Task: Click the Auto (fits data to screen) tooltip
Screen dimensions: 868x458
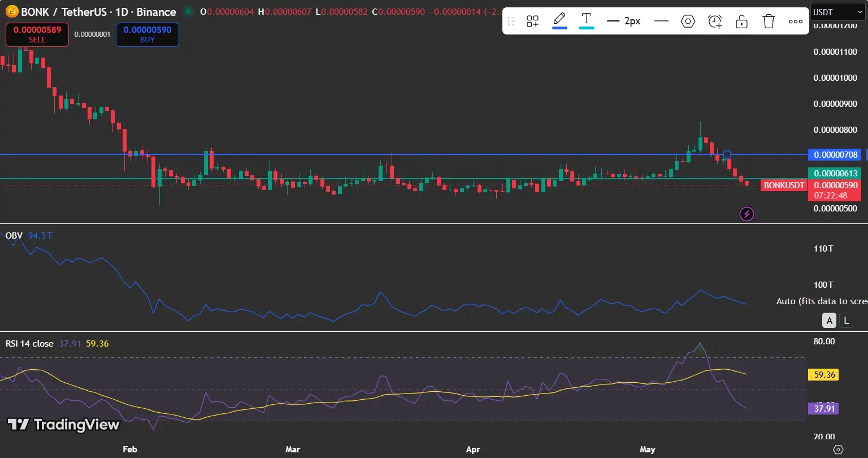Action: [x=822, y=301]
